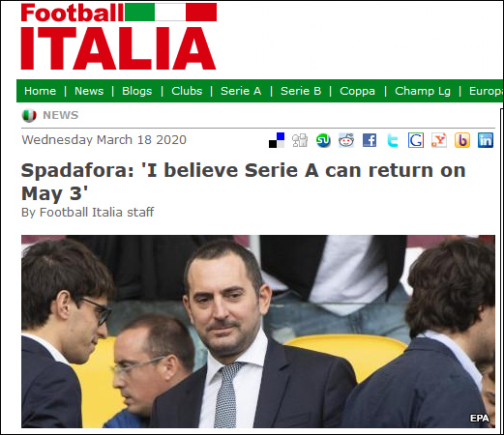Image resolution: width=504 pixels, height=435 pixels.
Task: Share article via Bebo icon
Action: pos(462,140)
